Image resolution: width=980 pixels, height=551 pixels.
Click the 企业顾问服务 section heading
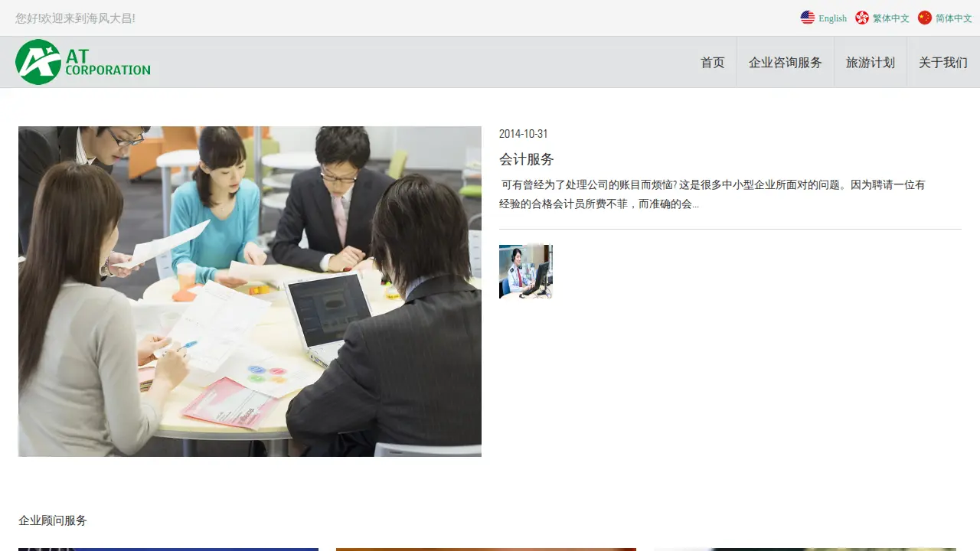click(x=53, y=520)
